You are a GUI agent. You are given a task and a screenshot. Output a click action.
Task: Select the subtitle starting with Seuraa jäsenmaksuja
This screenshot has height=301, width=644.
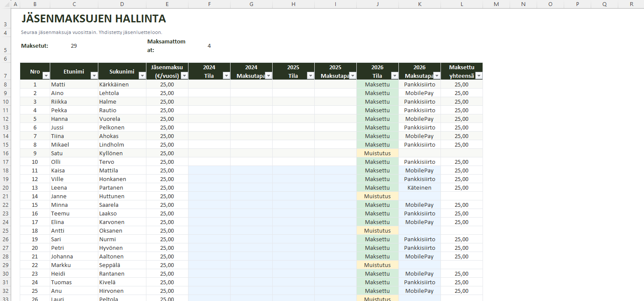91,32
